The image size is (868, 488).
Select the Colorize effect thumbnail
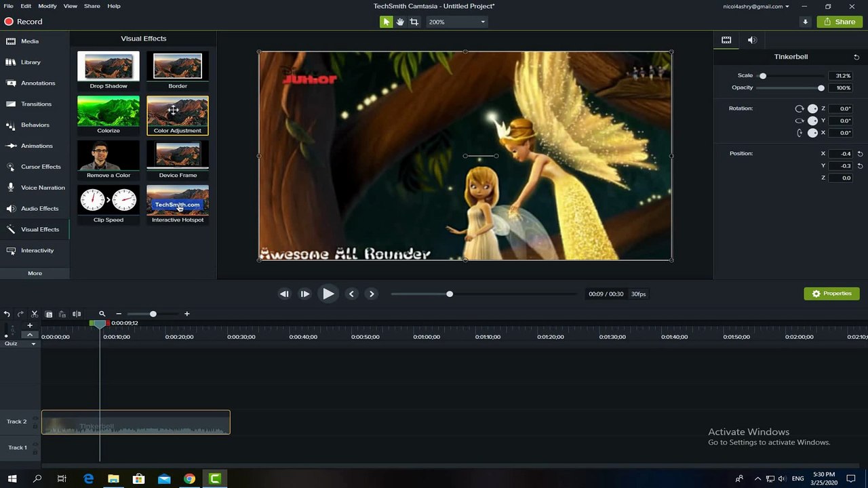pos(108,115)
